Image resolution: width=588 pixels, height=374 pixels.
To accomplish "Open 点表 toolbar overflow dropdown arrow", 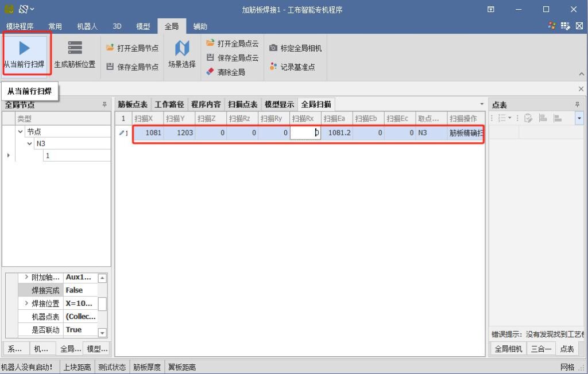I will [x=579, y=118].
